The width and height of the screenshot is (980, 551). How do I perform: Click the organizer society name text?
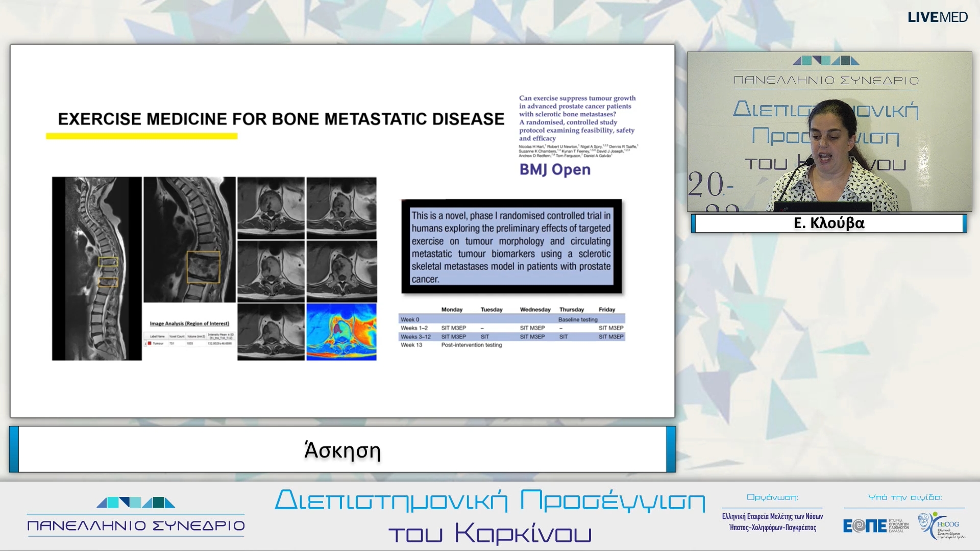pyautogui.click(x=772, y=521)
